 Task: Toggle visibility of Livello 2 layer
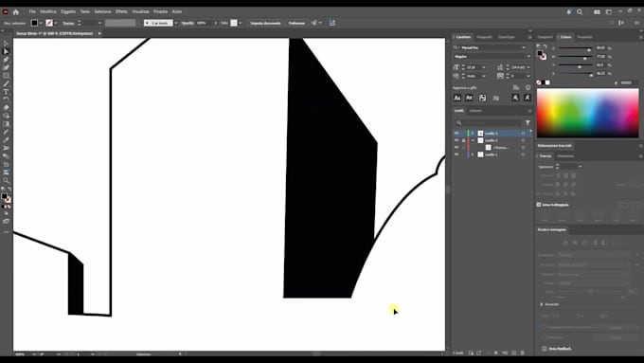point(456,140)
